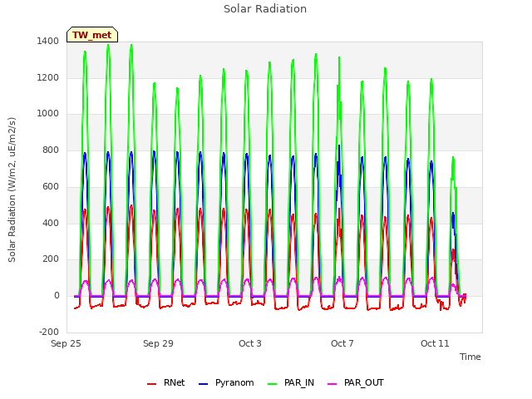Click the TW_met annotation label
This screenshot has width=532, height=399.
[x=92, y=35]
